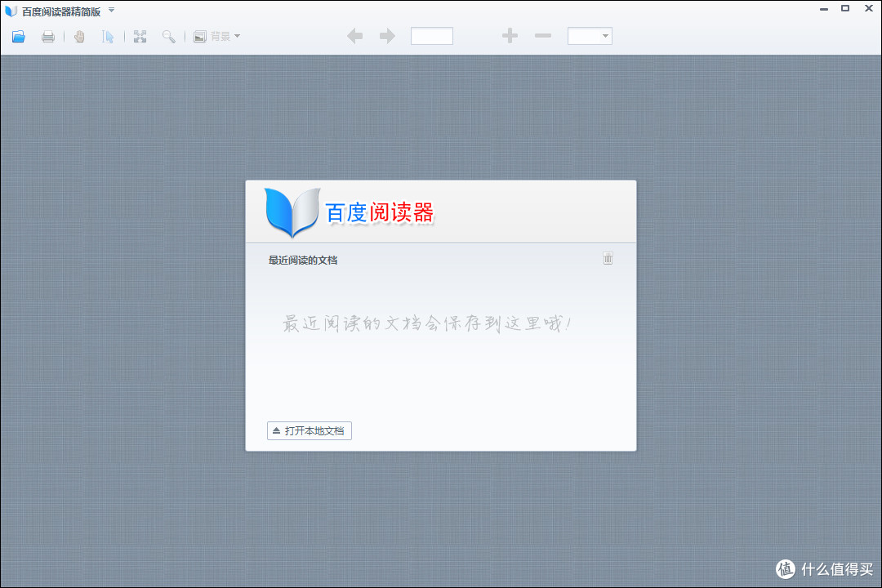
Task: Zoom in with the plus icon
Action: 510,36
